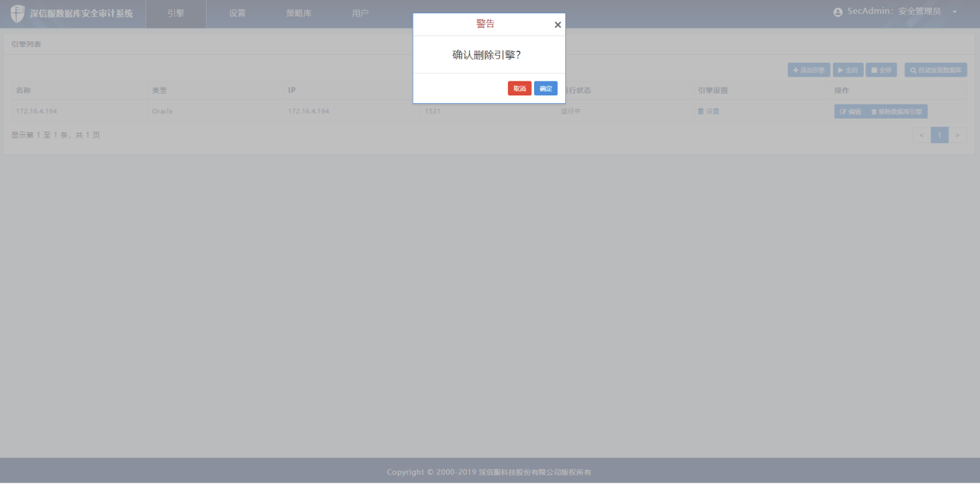Switch to the 设置 navigation tab
980x484 pixels.
[x=238, y=13]
